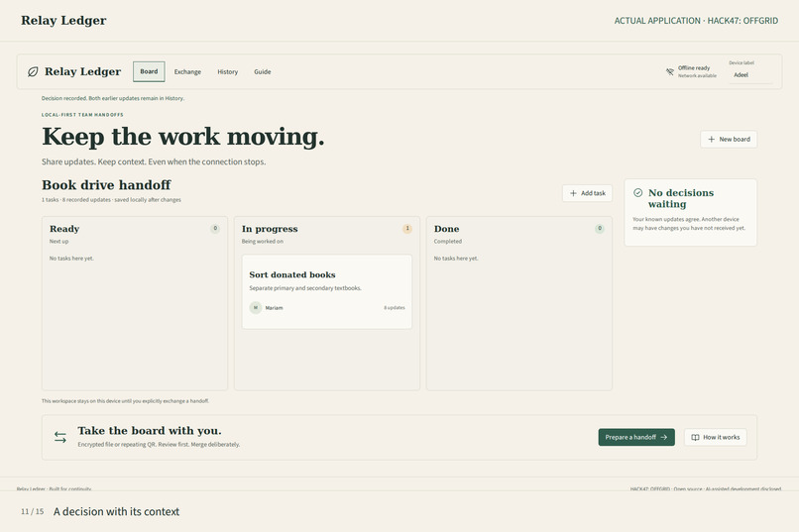Screen dimensions: 799x532
Task: Click the book icon on How it works
Action: click(695, 437)
